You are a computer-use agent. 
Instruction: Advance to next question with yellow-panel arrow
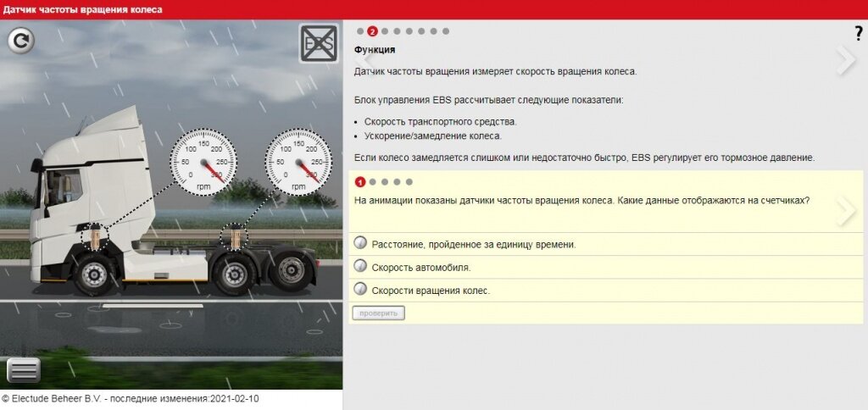pyautogui.click(x=846, y=210)
